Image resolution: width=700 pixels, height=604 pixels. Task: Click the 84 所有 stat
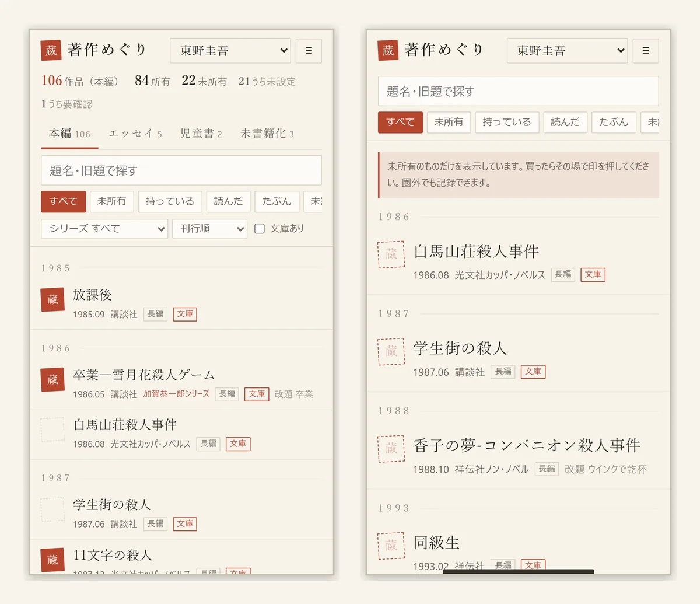click(152, 81)
